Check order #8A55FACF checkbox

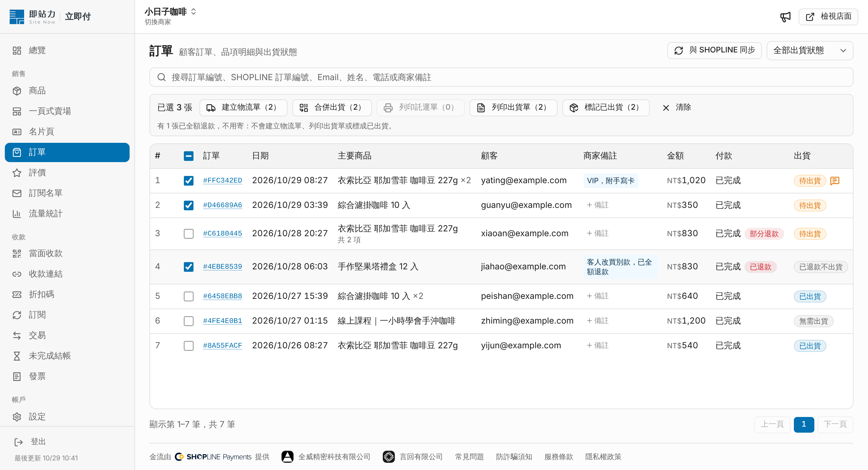point(188,346)
